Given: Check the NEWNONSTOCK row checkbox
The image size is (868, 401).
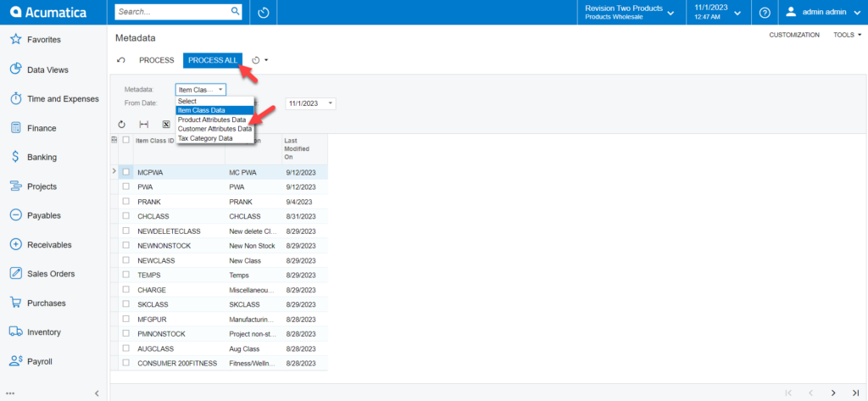Looking at the screenshot, I should click(x=125, y=245).
